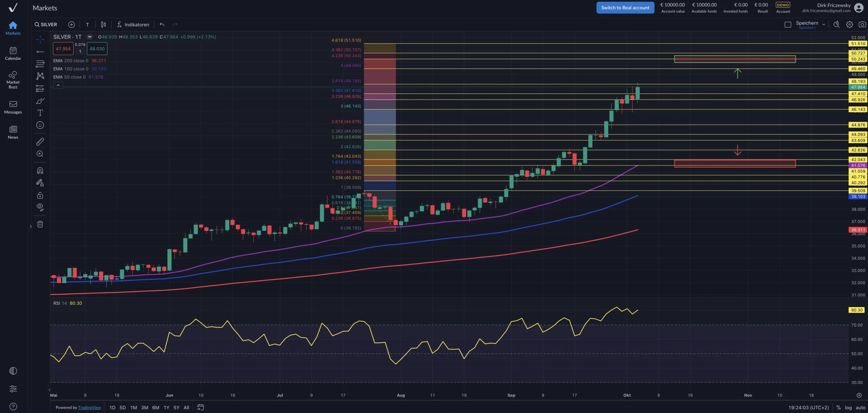Select the 3M time range
The width and height of the screenshot is (868, 413).
click(x=144, y=408)
